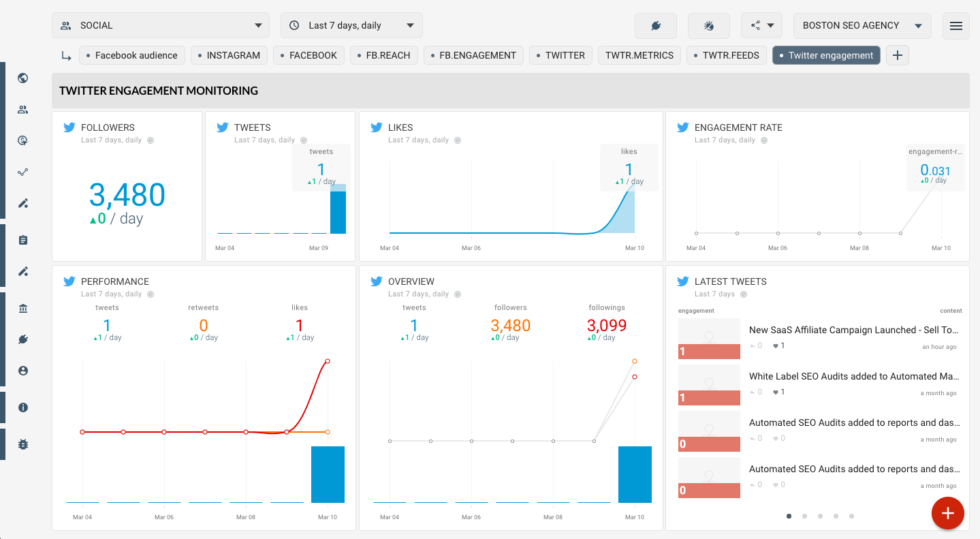Open the New SaaS Affiliate Campaign tweet

tap(854, 330)
